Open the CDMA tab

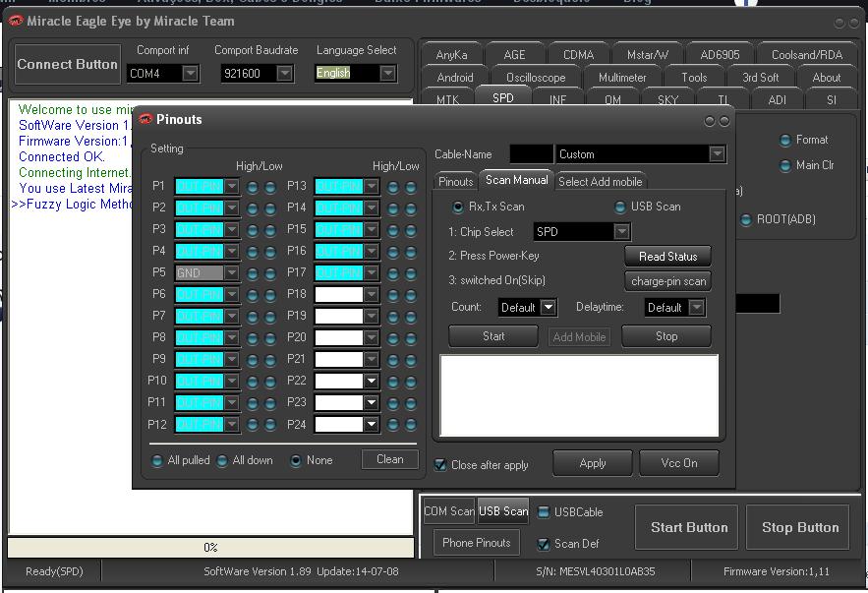(578, 55)
